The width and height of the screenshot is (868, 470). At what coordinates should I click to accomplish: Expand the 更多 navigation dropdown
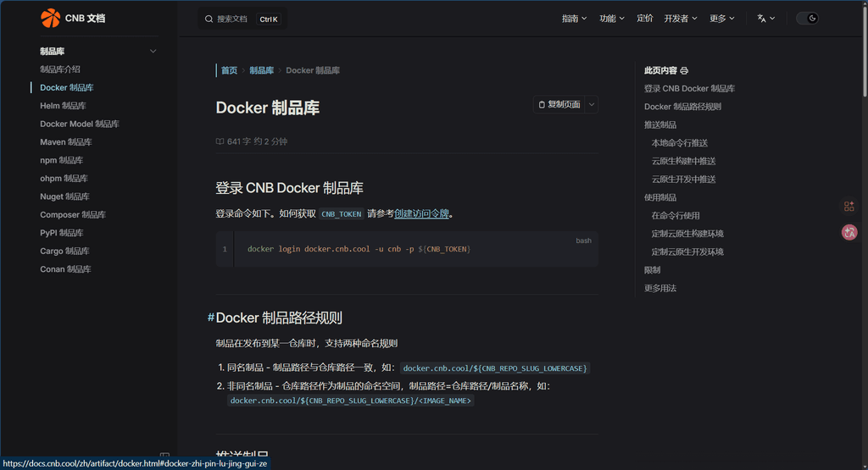[x=722, y=19]
